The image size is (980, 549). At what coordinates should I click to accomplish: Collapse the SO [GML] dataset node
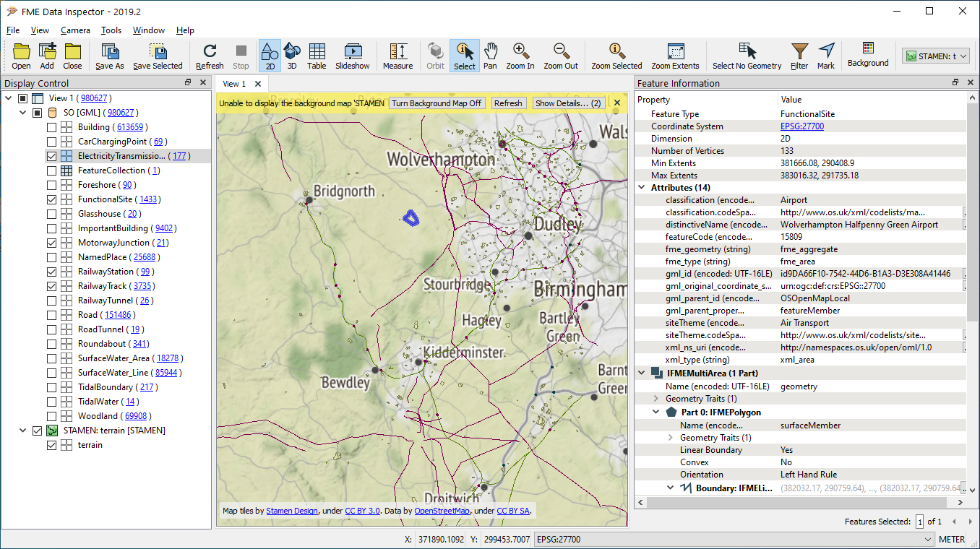[22, 113]
